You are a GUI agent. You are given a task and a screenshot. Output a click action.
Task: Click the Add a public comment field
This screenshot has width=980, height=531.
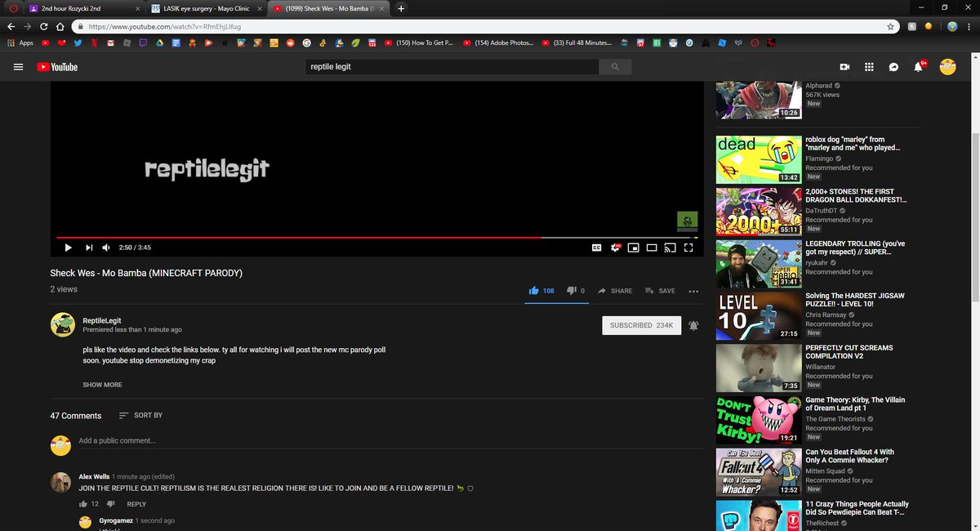390,441
